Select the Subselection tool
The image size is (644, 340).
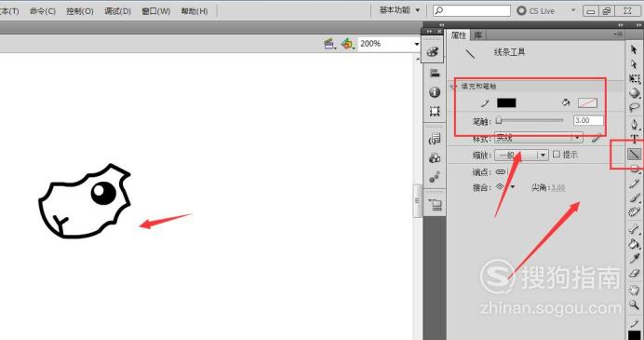pyautogui.click(x=635, y=64)
